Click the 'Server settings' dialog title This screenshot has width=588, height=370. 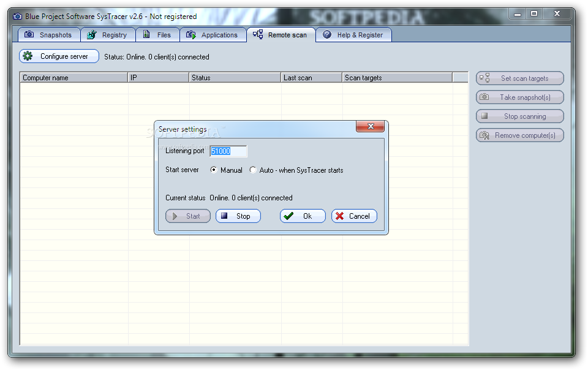(x=183, y=129)
